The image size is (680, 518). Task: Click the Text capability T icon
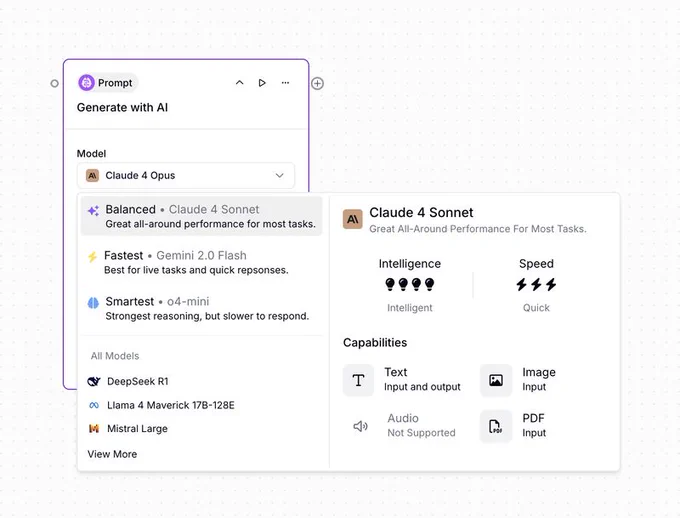tap(358, 380)
